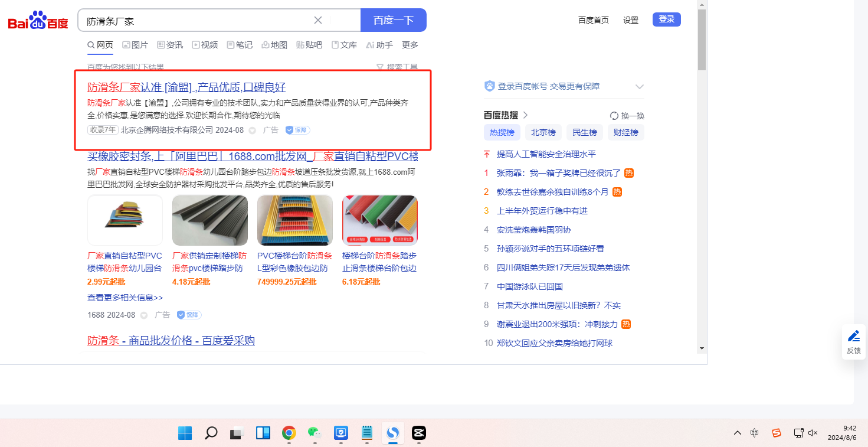
Task: Open headline 中国游泳队已回国
Action: 530,286
